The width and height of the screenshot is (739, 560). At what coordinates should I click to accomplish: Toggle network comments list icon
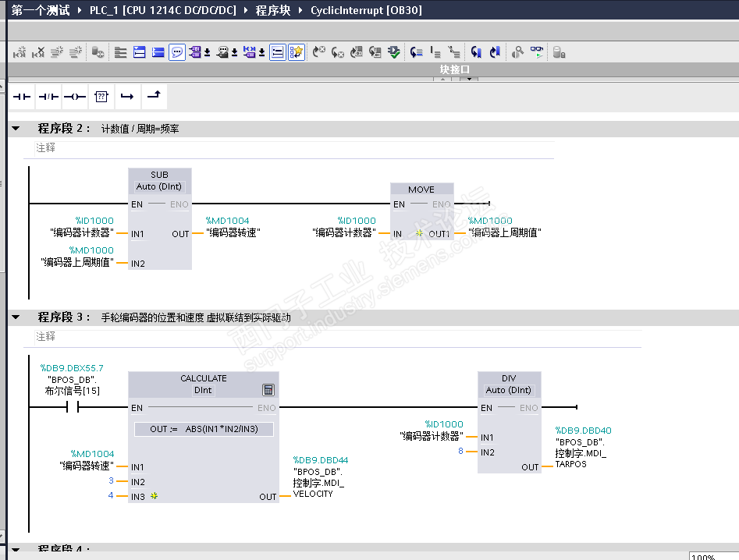point(278,51)
